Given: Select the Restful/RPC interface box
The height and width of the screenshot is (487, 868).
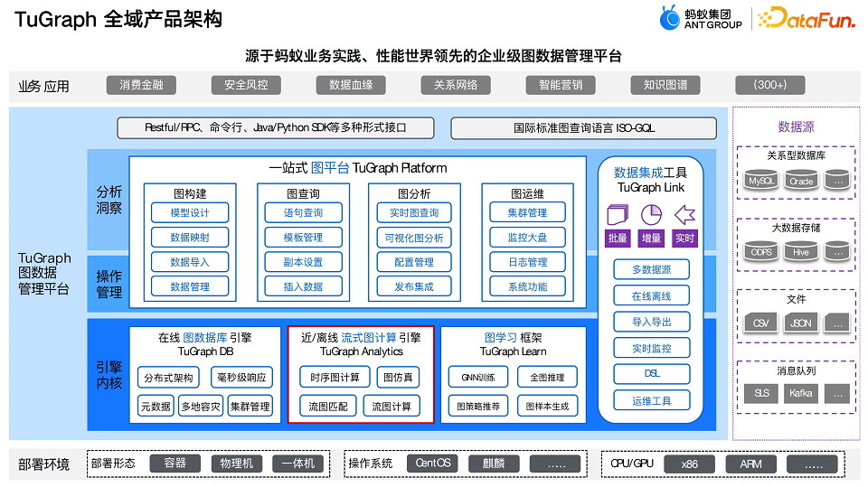Looking at the screenshot, I should tap(276, 127).
